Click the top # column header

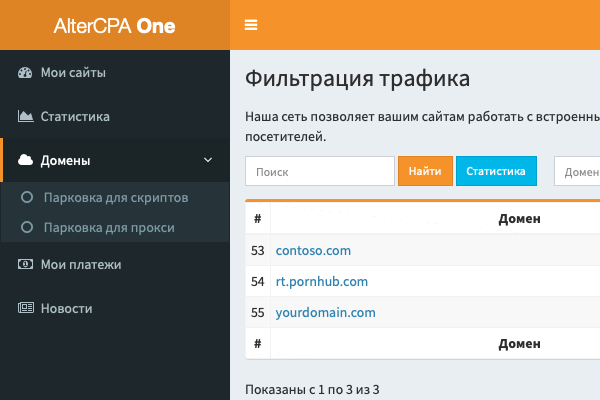(x=258, y=219)
